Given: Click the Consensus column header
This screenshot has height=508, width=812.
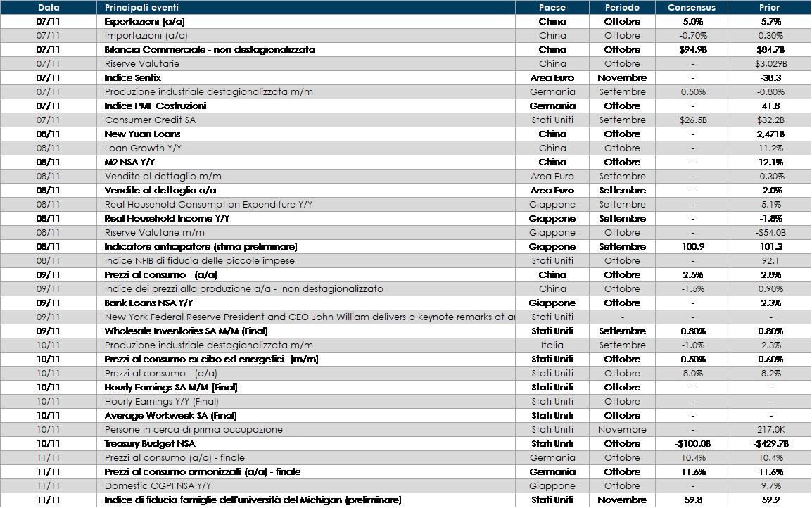Looking at the screenshot, I should point(692,8).
